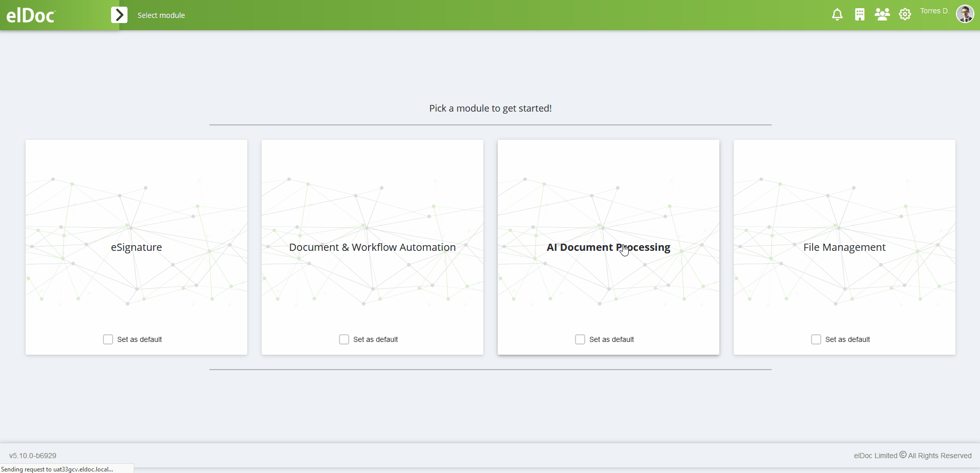Screen dimensions: 980x473
Task: Enable Set as default for AI Document Processing
Action: (x=580, y=339)
